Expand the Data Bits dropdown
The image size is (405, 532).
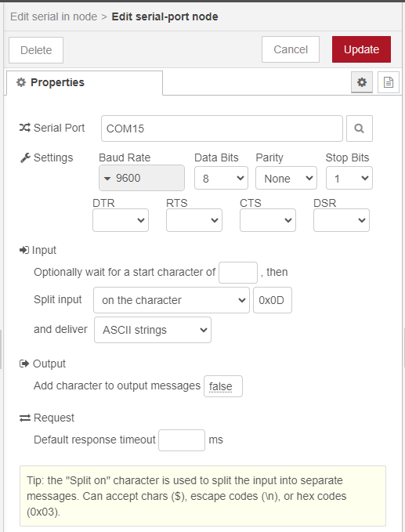tap(221, 178)
